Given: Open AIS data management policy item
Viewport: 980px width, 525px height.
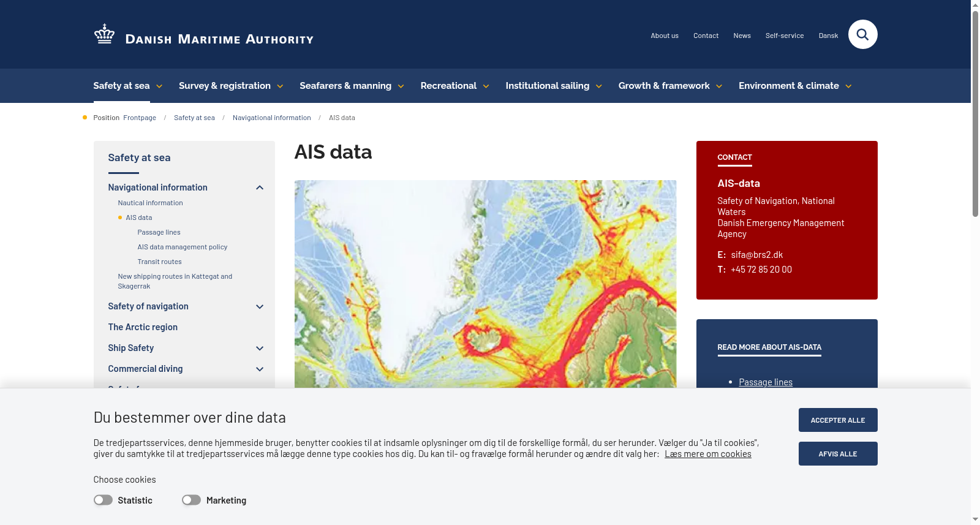Looking at the screenshot, I should [183, 247].
